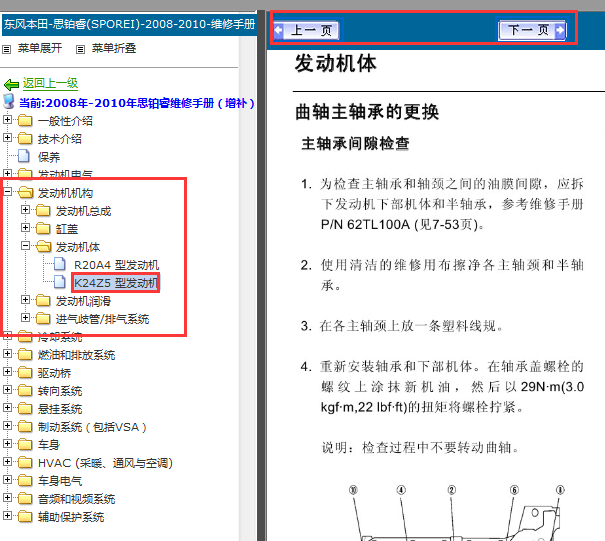Select the 发动机润滑 label
This screenshot has width=605, height=541.
83,301
